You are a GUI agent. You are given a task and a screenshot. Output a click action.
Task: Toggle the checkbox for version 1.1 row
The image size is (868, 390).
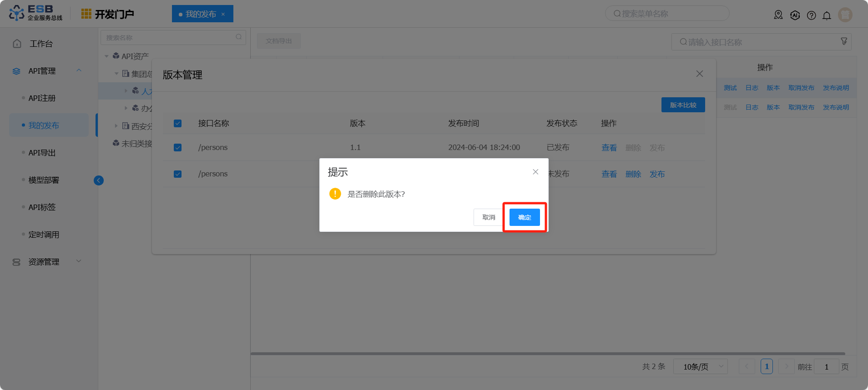[x=178, y=147]
